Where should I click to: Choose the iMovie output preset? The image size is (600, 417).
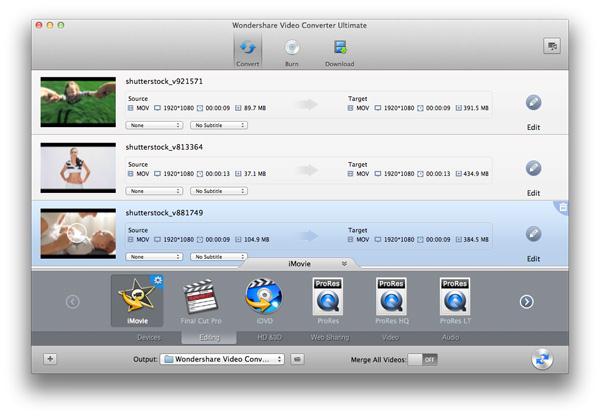point(137,301)
